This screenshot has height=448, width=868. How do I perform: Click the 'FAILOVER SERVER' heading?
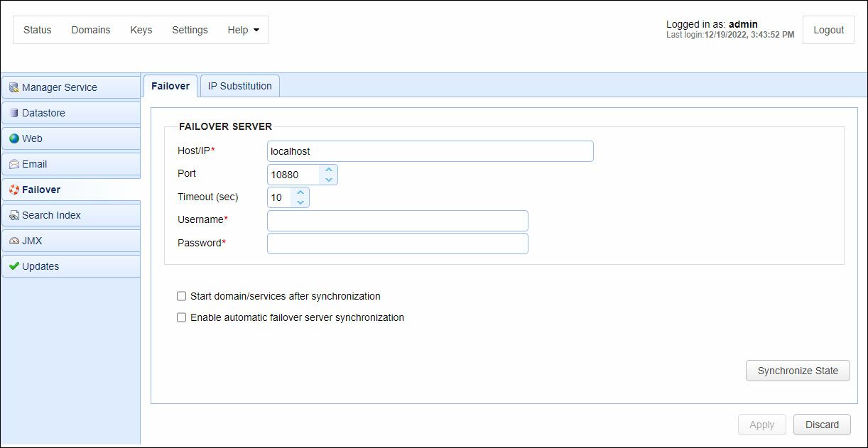(225, 126)
